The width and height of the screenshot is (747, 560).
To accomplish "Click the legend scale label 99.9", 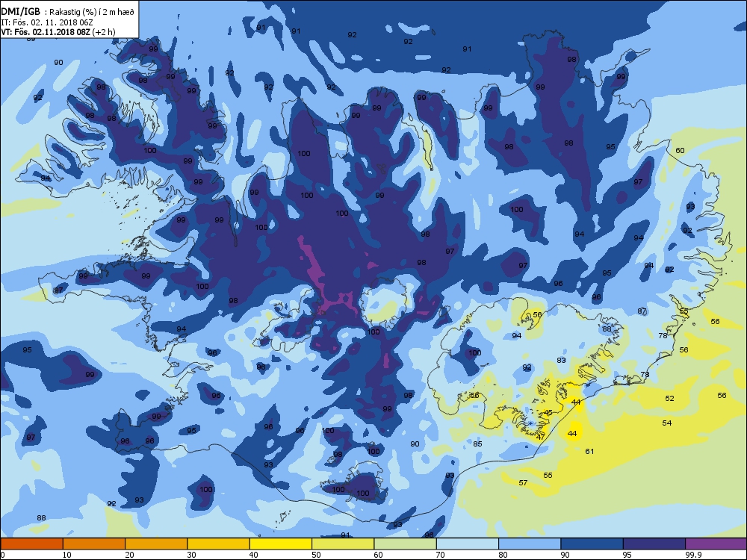I will click(x=692, y=554).
